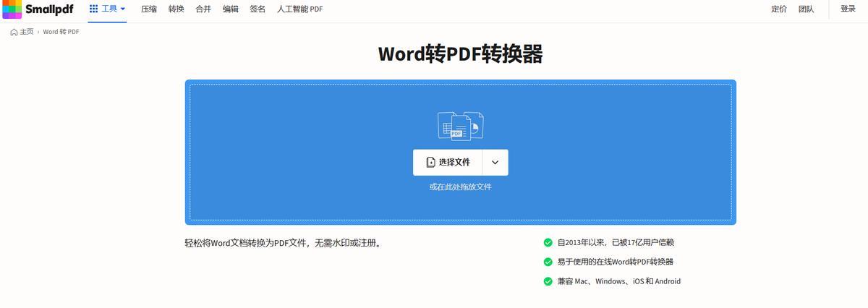Click the green check beside 易于使用的在线Word转PDF转换器
The image size is (868, 308).
click(x=548, y=262)
